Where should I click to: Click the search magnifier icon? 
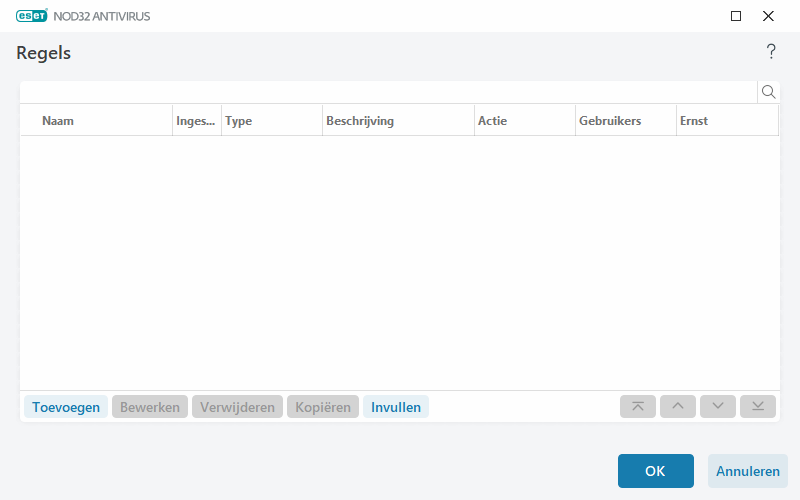click(x=769, y=92)
